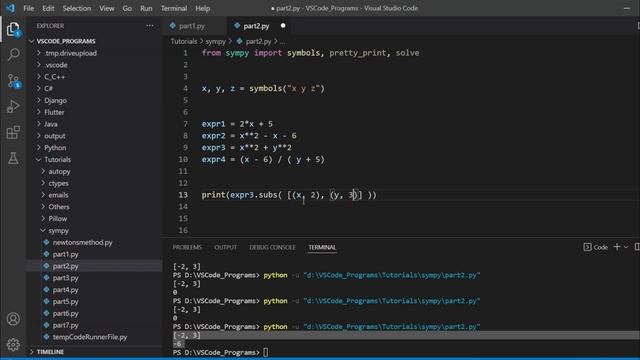Open the Testing flask icon
This screenshot has height=360, width=640.
(13, 158)
